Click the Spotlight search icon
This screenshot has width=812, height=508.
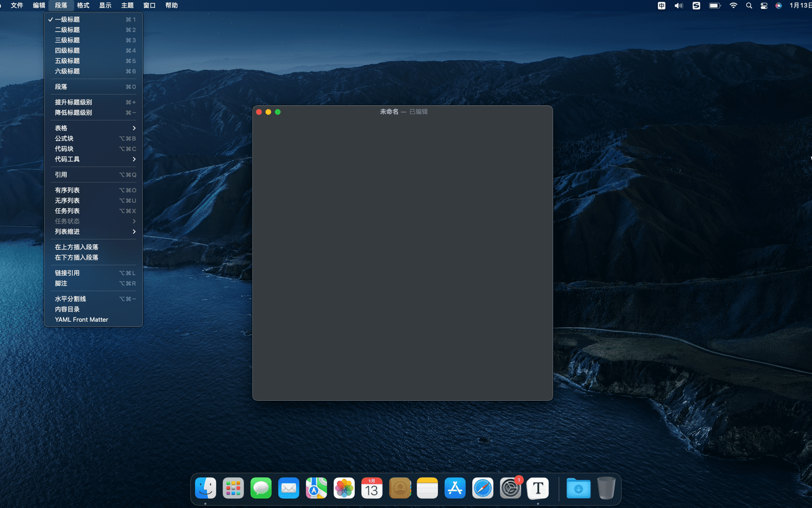749,6
